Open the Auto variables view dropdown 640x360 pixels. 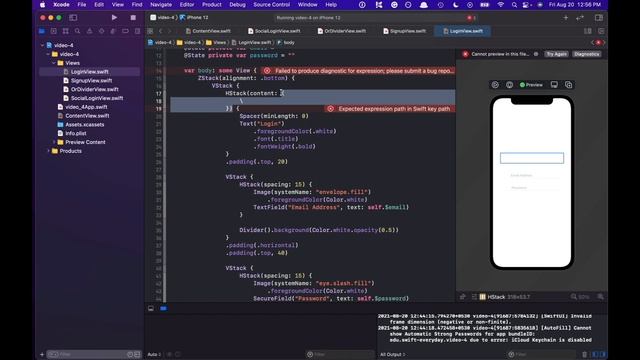[x=154, y=354]
